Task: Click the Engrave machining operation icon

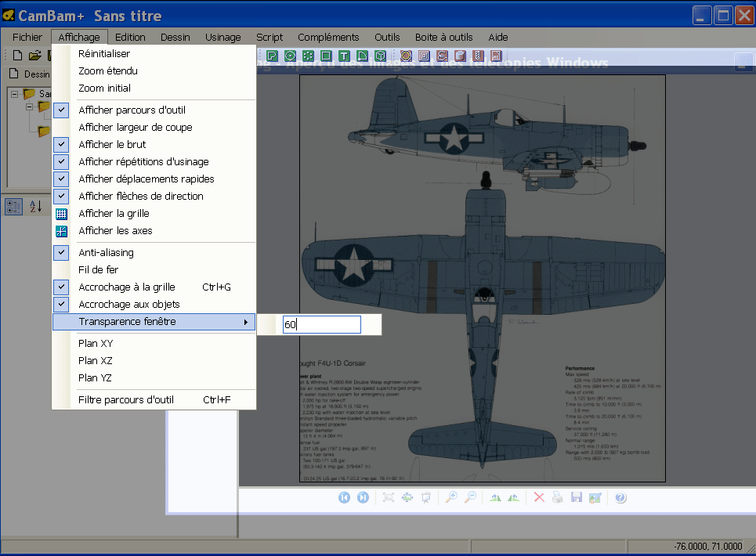Action: pyautogui.click(x=442, y=56)
